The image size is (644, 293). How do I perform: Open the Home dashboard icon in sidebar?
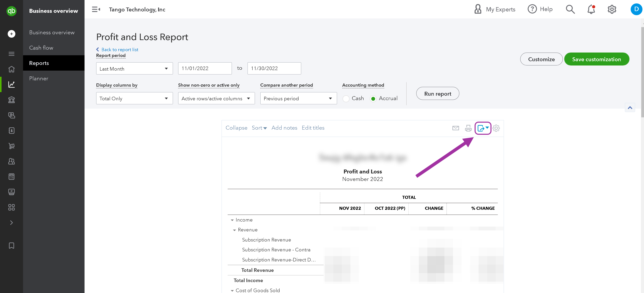(x=11, y=69)
